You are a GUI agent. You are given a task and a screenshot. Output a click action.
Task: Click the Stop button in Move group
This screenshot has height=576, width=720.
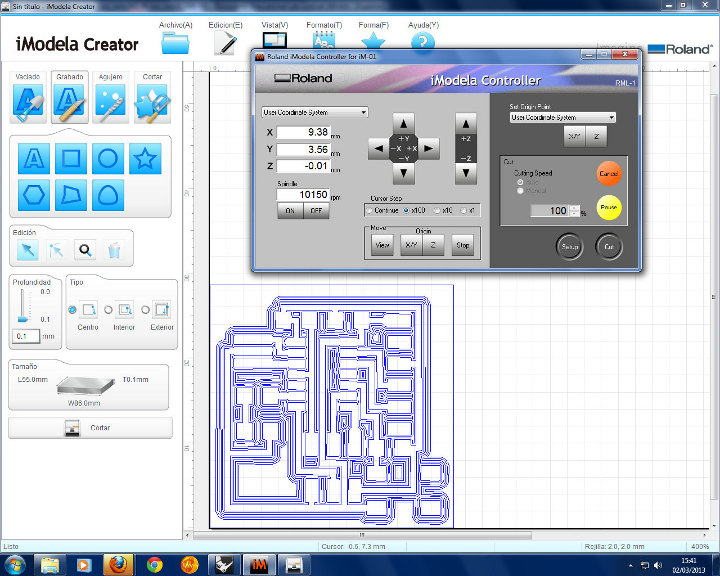click(462, 245)
